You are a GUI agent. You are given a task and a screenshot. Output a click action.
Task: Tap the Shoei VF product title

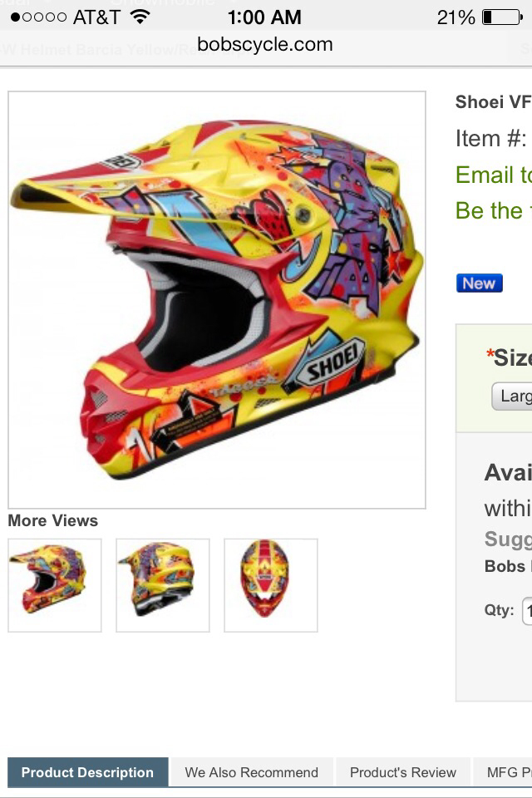click(x=493, y=101)
